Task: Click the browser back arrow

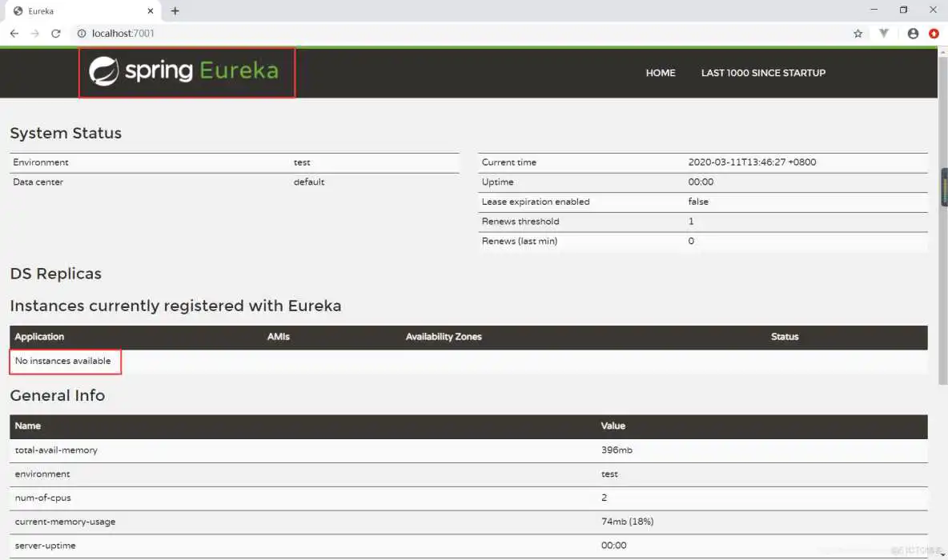Action: pos(14,33)
